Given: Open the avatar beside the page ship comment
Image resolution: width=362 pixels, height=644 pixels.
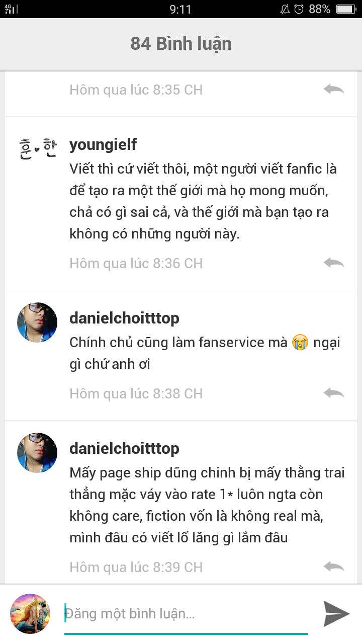Looking at the screenshot, I should 37,453.
